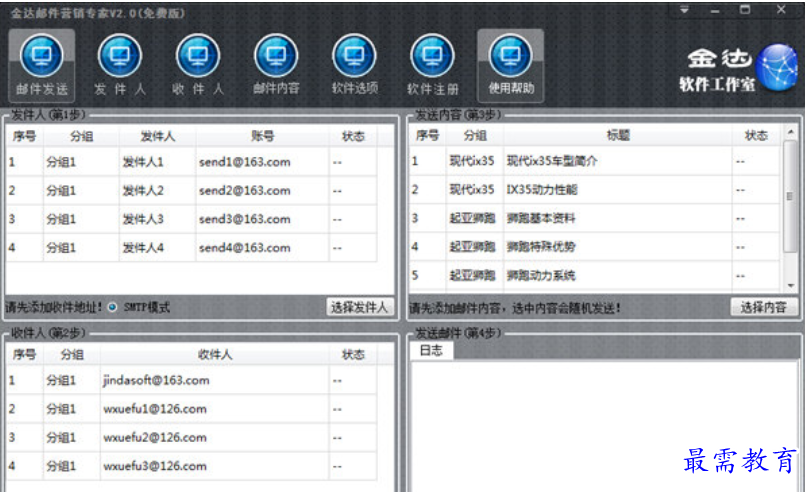This screenshot has height=492, width=805.
Task: Click the log text area under 日志
Action: (x=604, y=426)
